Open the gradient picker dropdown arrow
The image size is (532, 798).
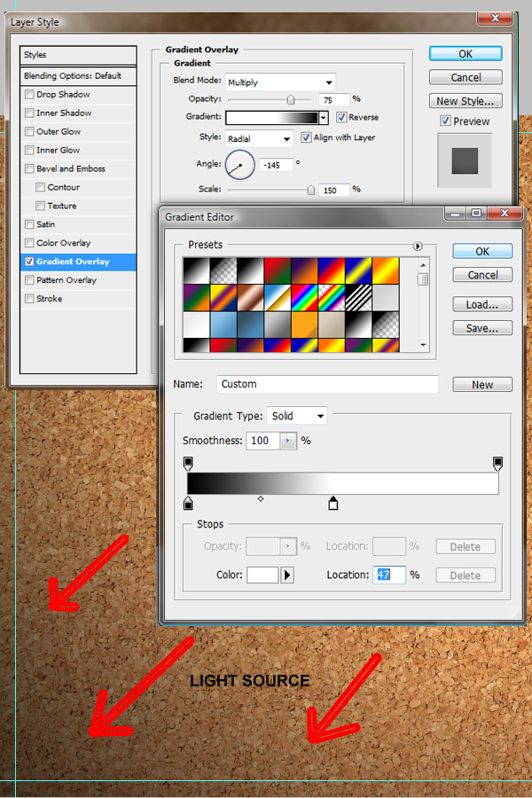pyautogui.click(x=324, y=118)
